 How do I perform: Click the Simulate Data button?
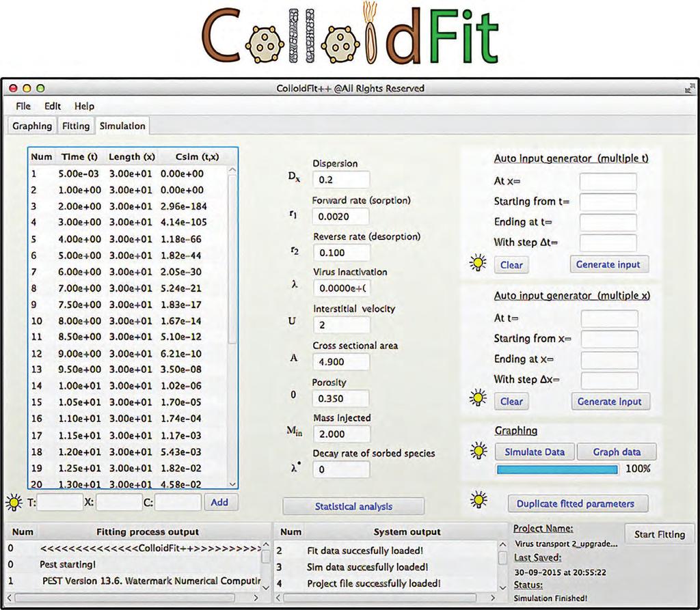click(x=535, y=452)
